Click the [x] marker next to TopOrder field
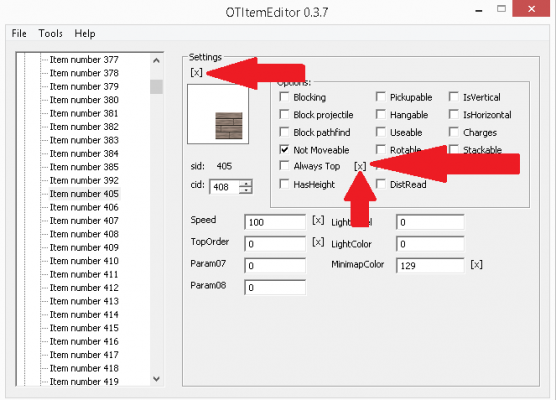The width and height of the screenshot is (556, 400). [x=318, y=242]
